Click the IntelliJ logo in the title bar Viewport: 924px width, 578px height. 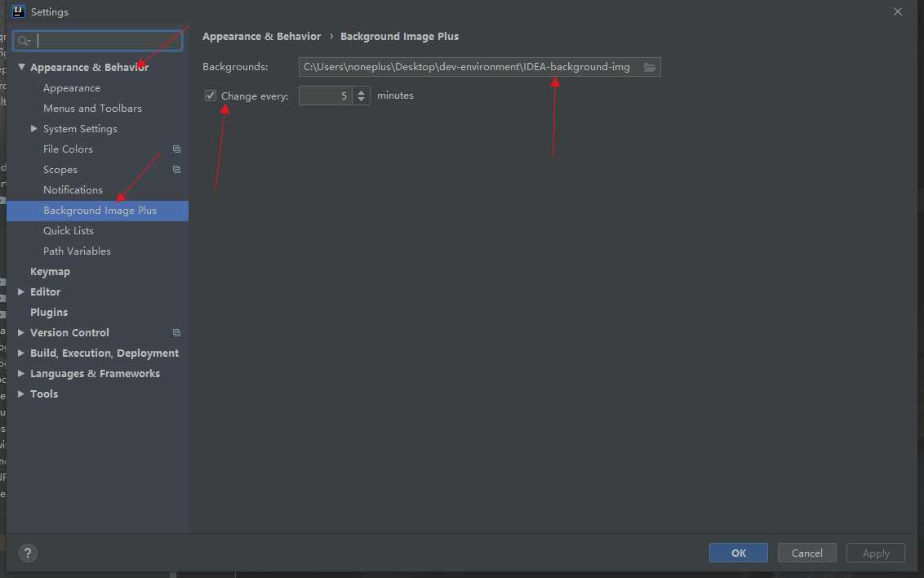18,11
